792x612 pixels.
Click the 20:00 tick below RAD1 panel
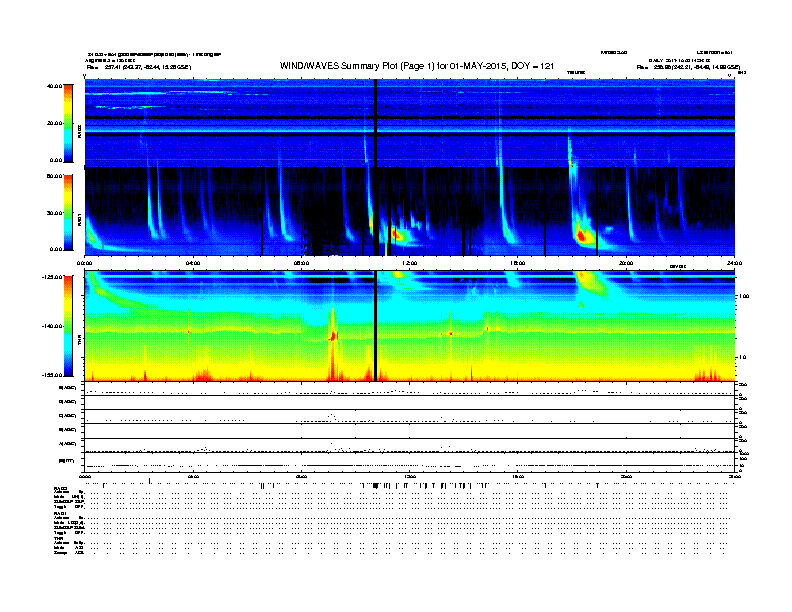(626, 264)
